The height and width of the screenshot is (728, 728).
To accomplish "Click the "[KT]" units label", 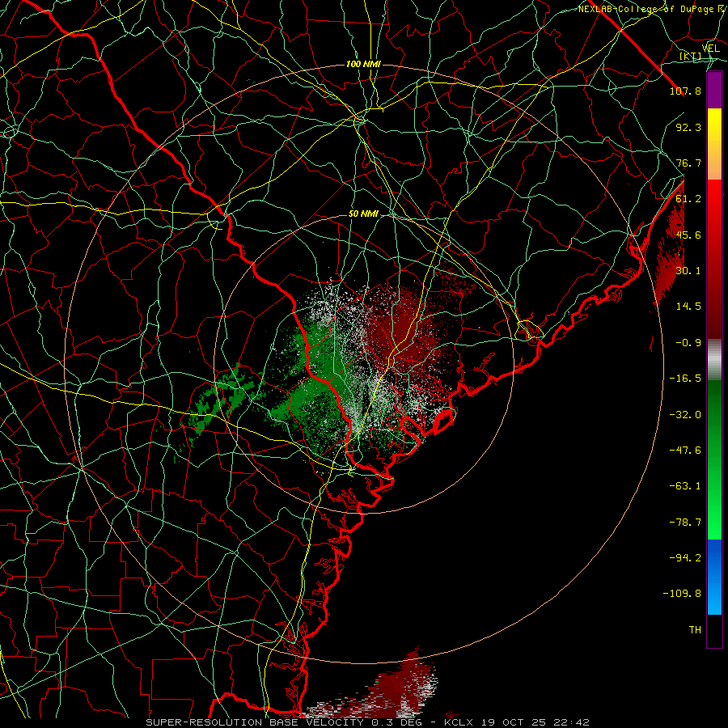I will tap(691, 57).
